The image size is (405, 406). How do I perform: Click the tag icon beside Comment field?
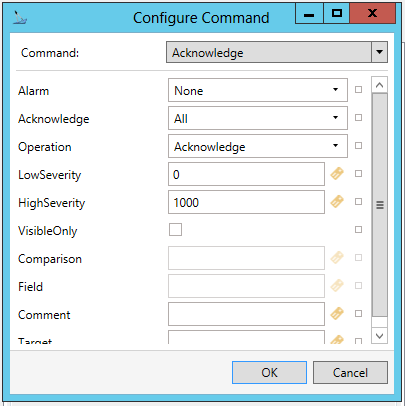[x=337, y=314]
